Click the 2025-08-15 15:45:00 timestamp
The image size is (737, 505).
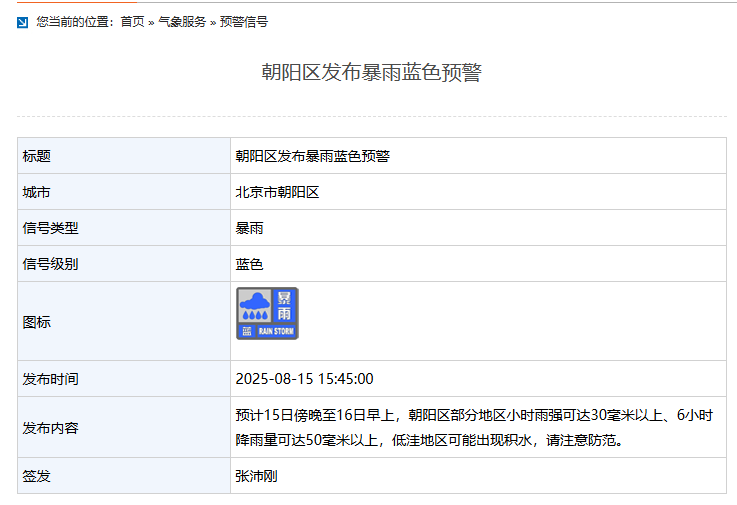pos(304,379)
